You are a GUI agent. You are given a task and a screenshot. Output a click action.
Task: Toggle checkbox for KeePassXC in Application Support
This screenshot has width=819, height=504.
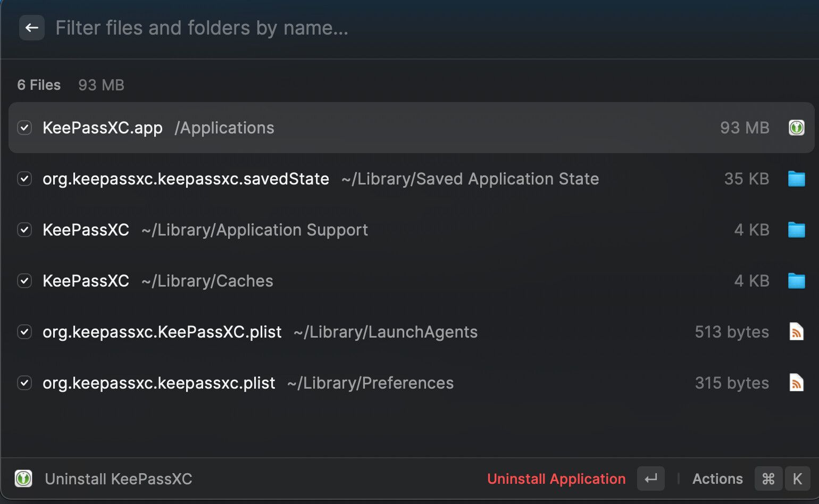pyautogui.click(x=24, y=230)
